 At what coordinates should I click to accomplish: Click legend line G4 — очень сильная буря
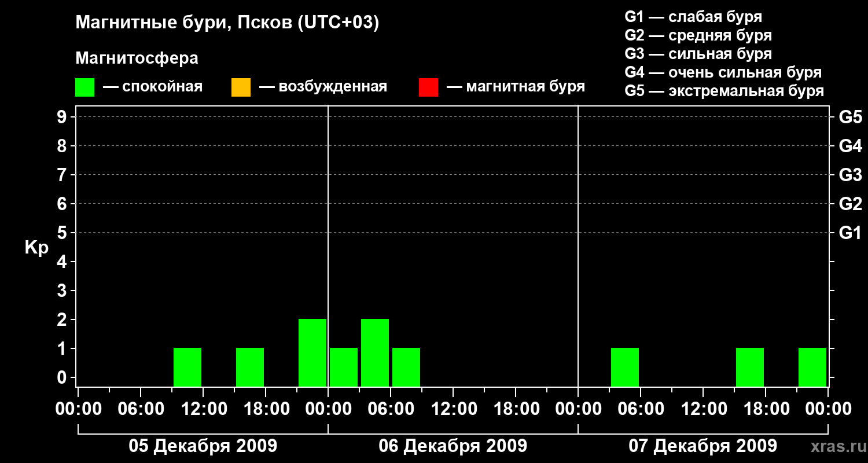click(x=723, y=72)
